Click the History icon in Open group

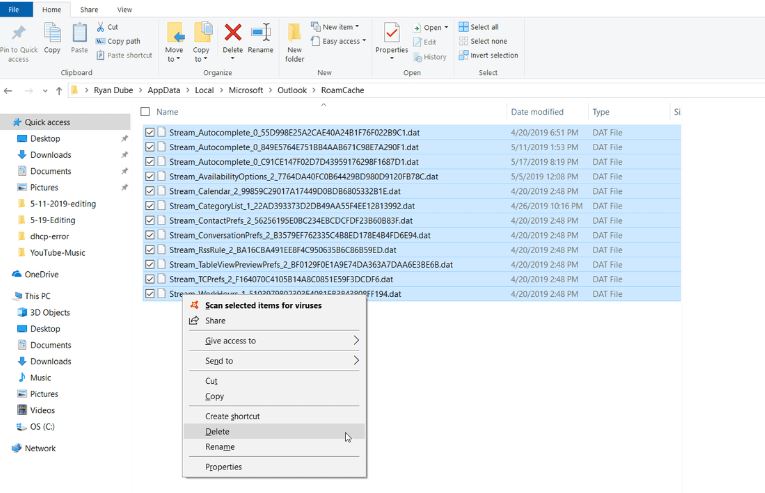point(418,57)
